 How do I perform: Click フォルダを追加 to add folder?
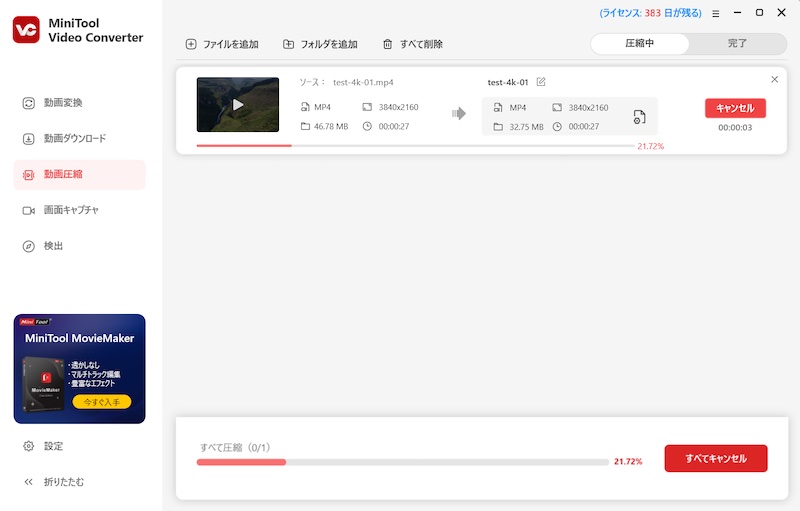320,44
